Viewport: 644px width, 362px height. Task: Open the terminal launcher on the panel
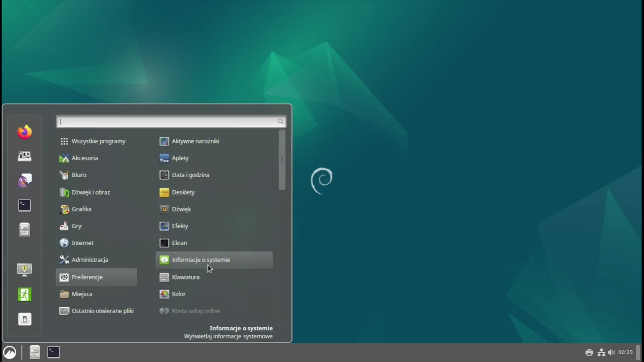(54, 352)
